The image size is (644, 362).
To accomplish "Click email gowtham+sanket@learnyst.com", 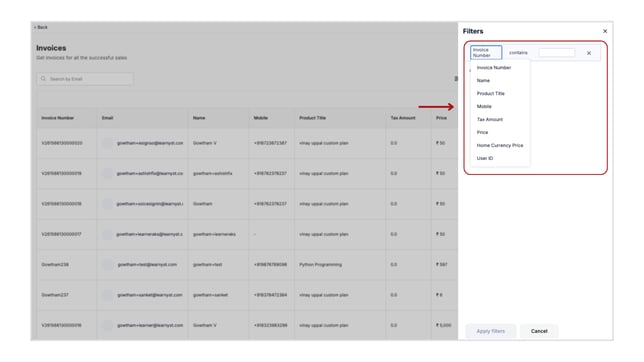I will [150, 295].
